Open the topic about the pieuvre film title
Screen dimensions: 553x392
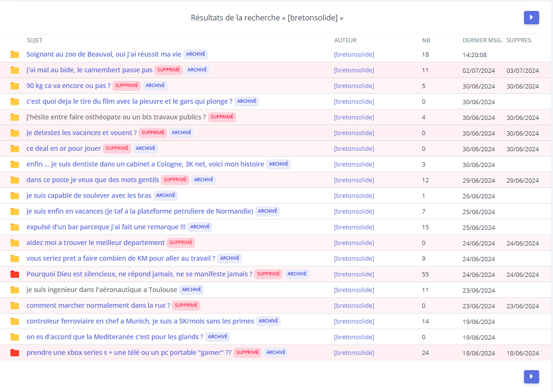129,101
